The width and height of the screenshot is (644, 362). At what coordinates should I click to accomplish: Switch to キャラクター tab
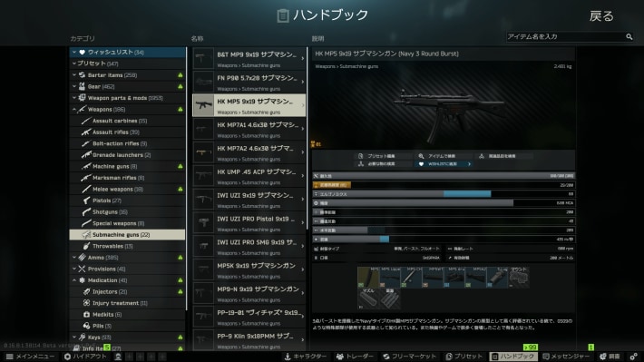[x=306, y=357]
